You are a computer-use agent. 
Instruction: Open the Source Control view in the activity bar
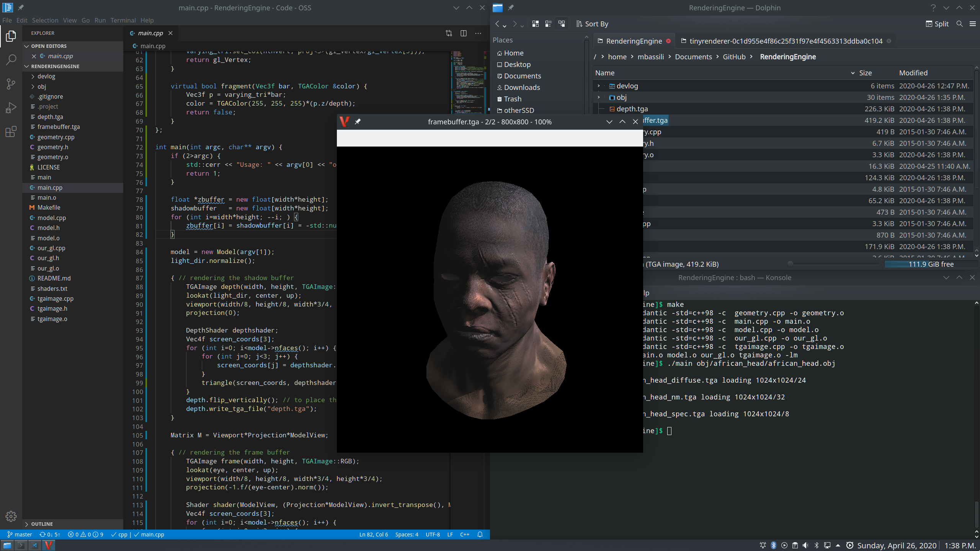[11, 84]
